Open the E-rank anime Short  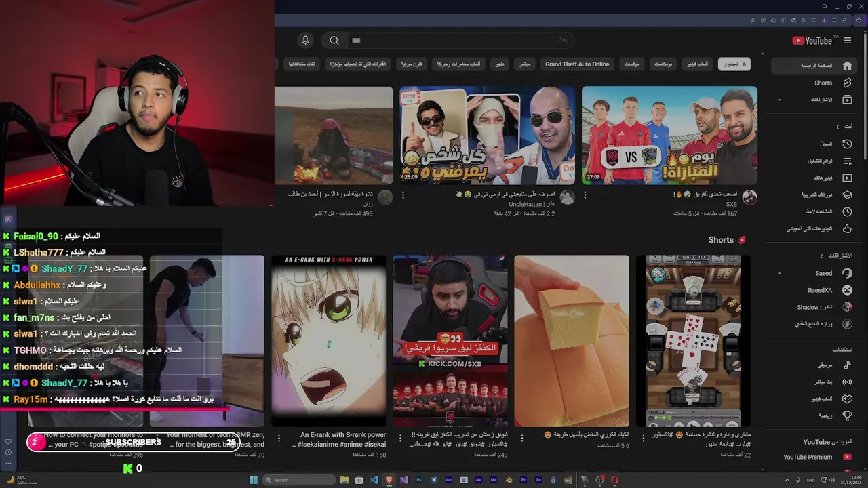(x=329, y=341)
